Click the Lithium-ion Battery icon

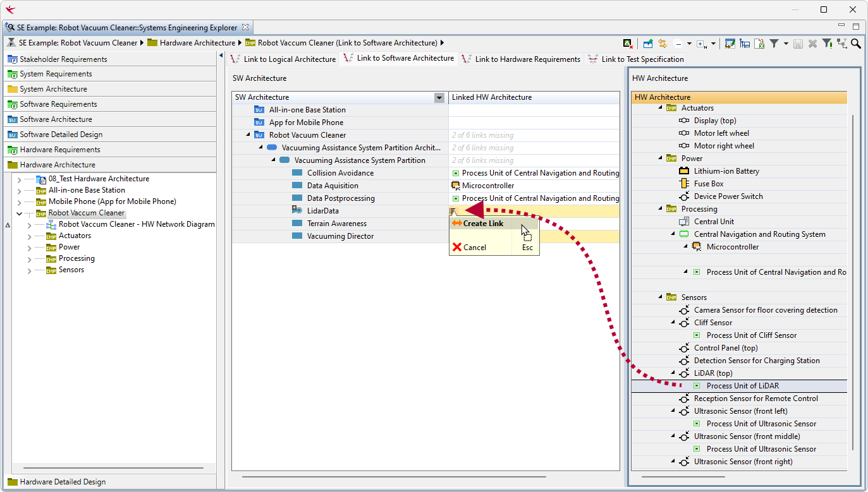click(x=684, y=171)
